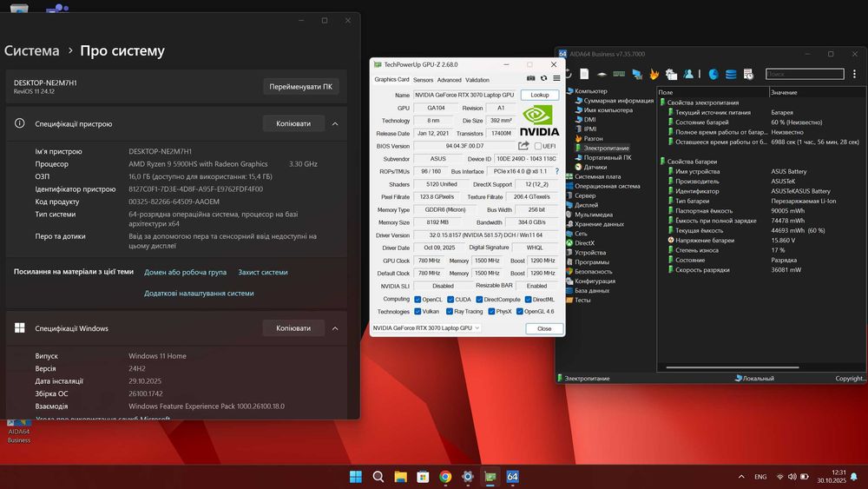Screen dimensions: 868x489
Task: Click the AIDA64 horizontal scrollbar
Action: (733, 367)
